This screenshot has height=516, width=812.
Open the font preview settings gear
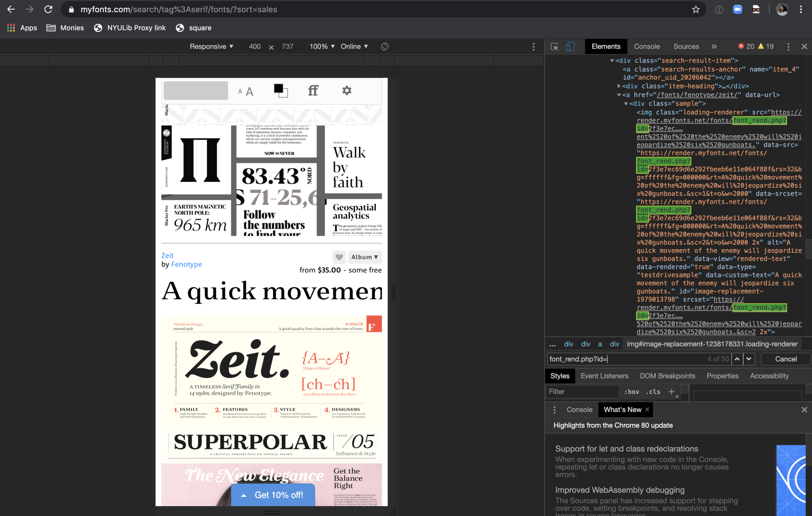point(347,90)
